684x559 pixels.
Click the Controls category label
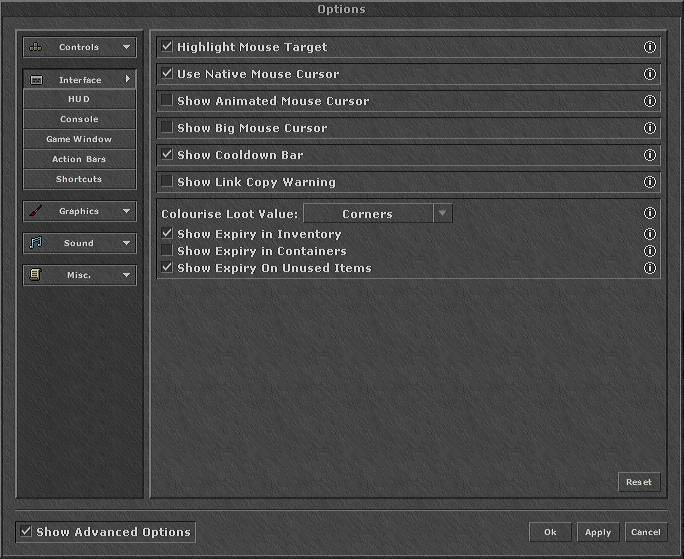79,47
